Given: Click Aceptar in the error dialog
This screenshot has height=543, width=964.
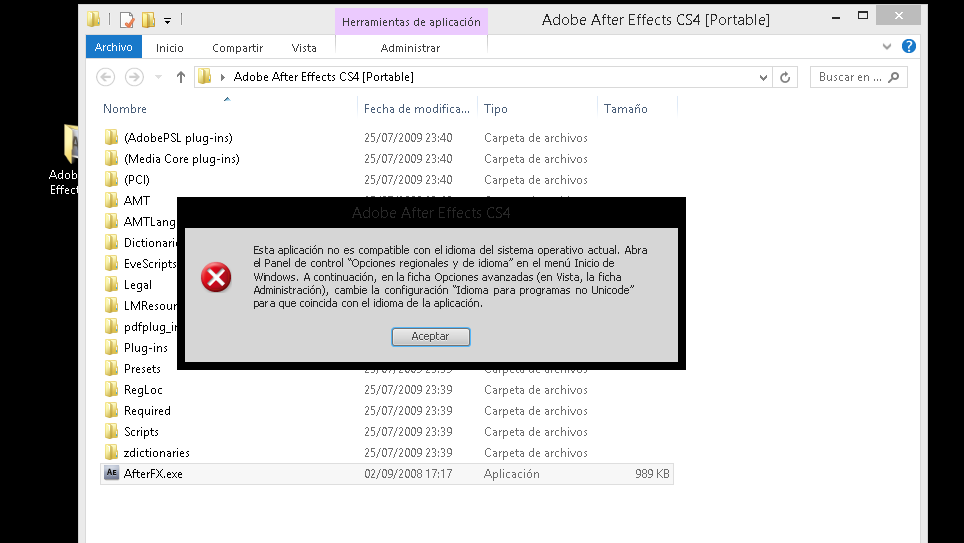Looking at the screenshot, I should [430, 336].
